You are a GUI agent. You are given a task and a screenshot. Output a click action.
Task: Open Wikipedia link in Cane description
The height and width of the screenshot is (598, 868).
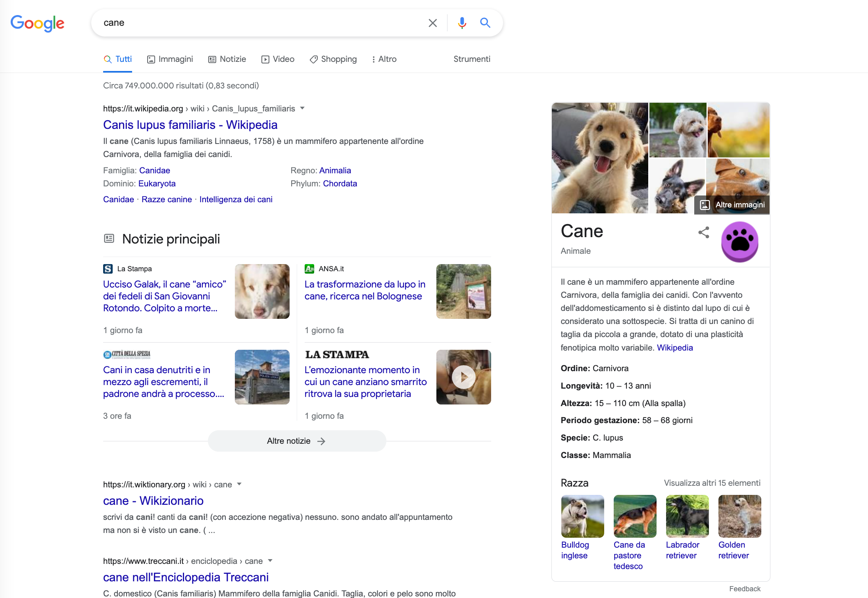[675, 348]
